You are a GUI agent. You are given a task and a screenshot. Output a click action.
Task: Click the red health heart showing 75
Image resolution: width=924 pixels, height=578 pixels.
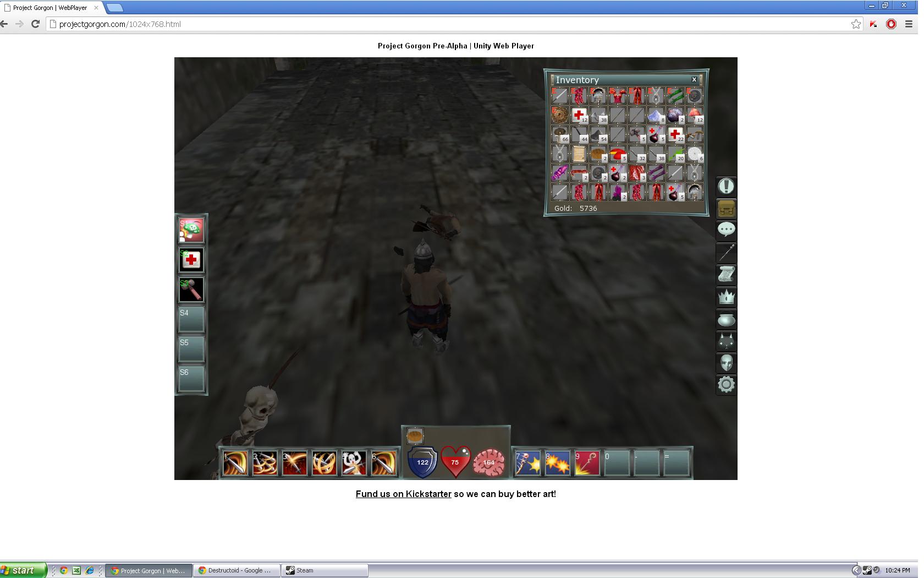(455, 461)
